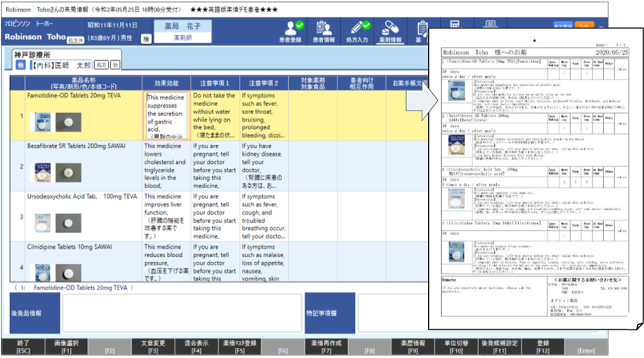Click Ursodeoxycholic 'troubled breathing' precaution cell
644x358 pixels.
point(264,216)
